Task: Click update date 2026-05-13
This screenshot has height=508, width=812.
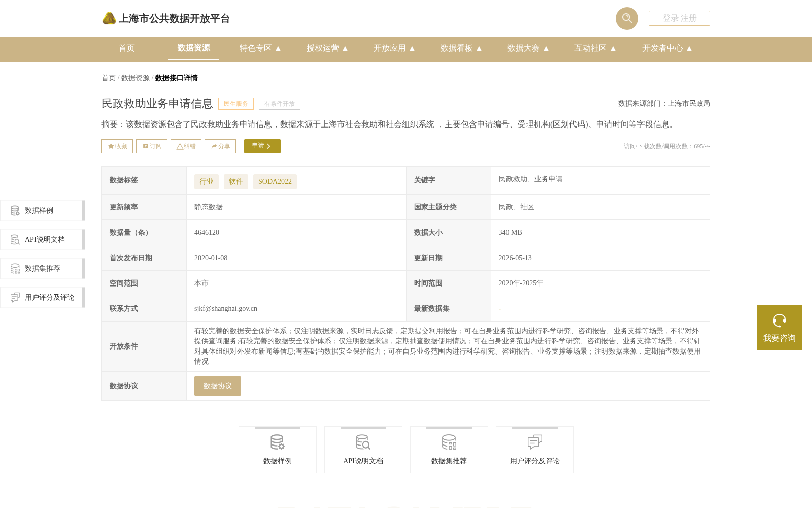Action: [x=515, y=258]
